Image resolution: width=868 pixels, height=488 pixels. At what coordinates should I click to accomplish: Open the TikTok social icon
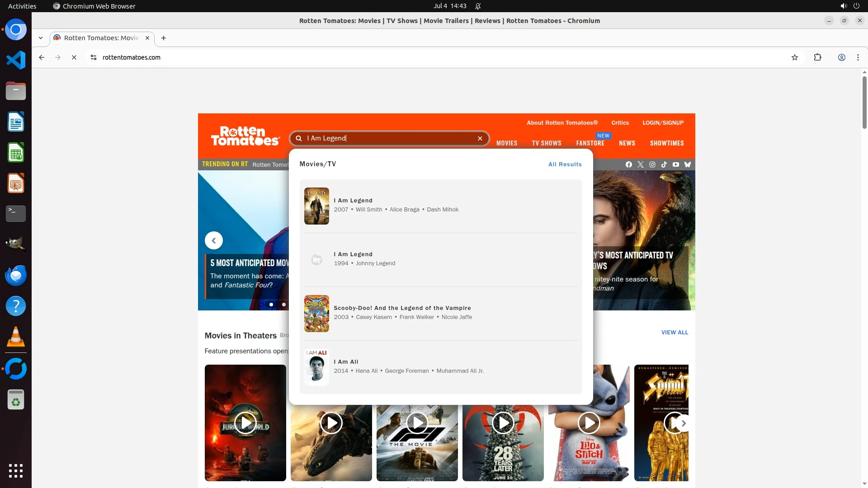pyautogui.click(x=664, y=164)
